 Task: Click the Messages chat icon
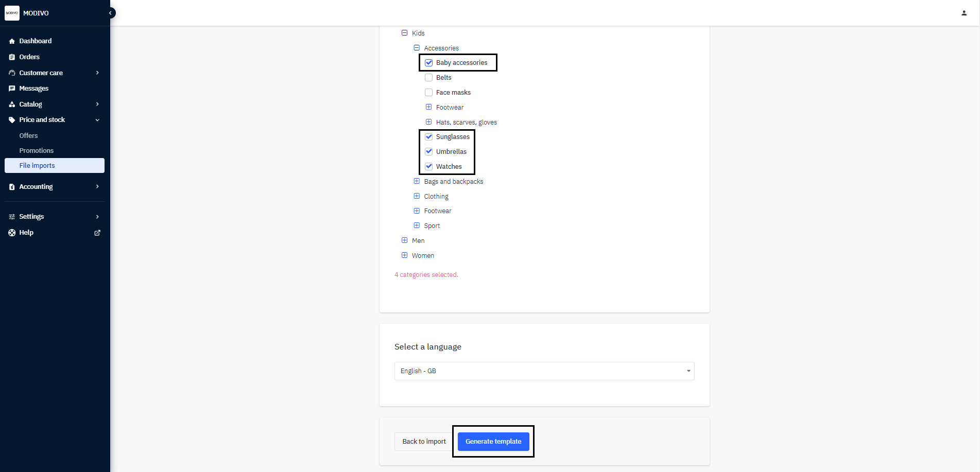(12, 89)
